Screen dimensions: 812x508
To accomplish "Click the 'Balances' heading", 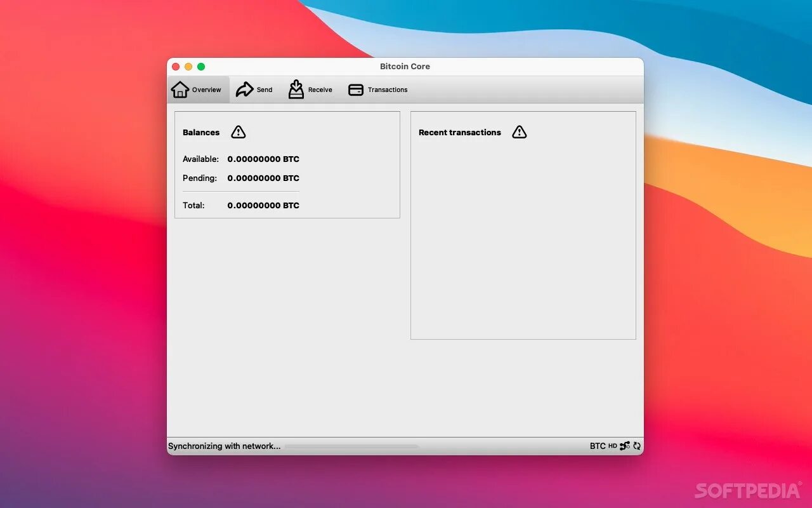I will click(201, 132).
